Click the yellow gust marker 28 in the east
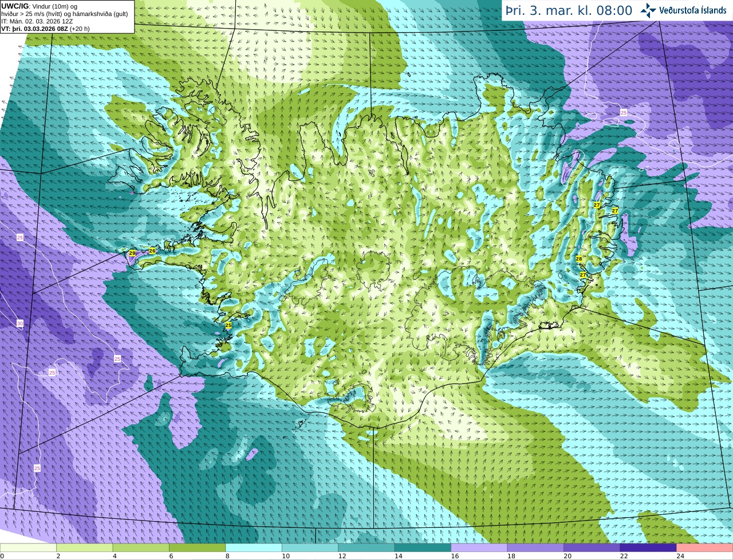 (x=579, y=259)
